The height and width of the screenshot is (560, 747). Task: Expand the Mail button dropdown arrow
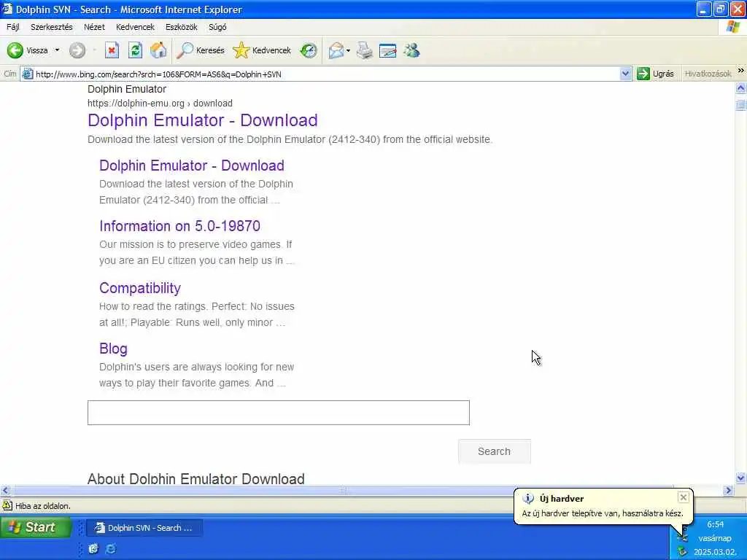pos(348,50)
